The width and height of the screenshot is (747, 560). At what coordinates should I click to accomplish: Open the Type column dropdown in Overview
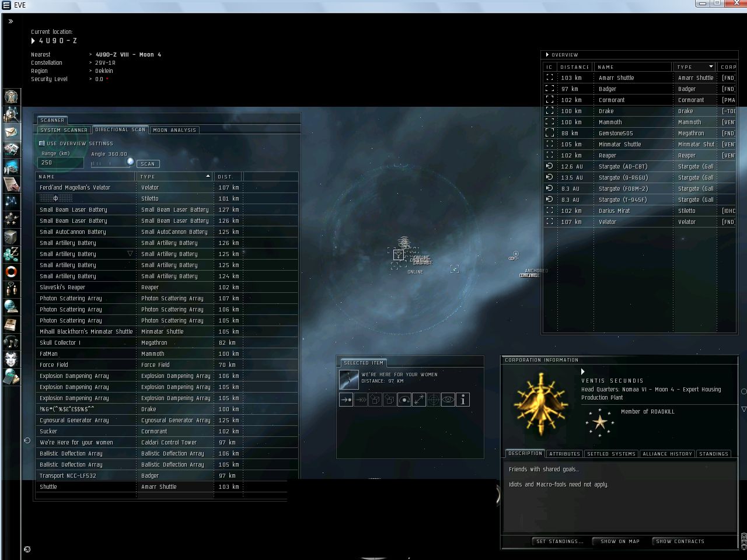[x=711, y=66]
